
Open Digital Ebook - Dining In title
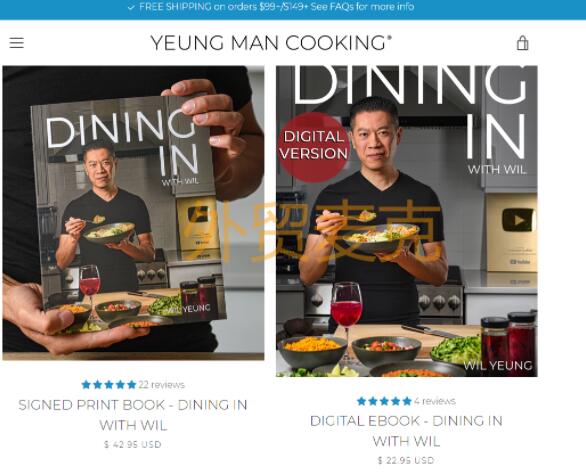tap(406, 431)
